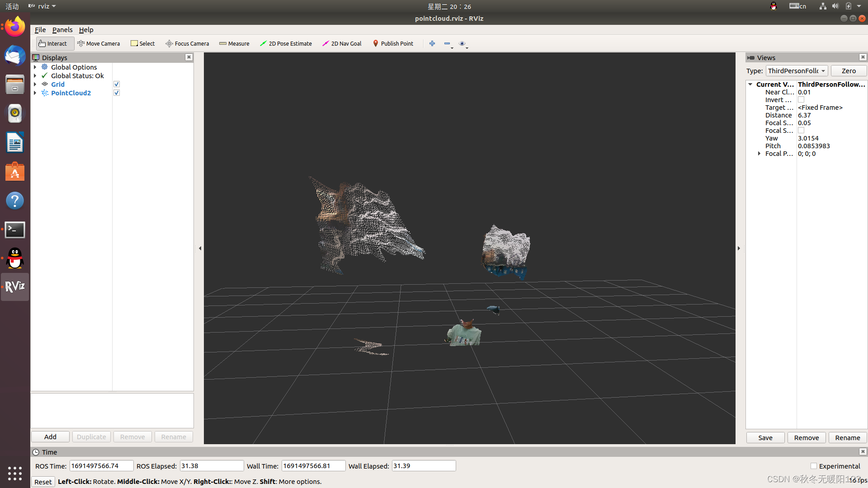The width and height of the screenshot is (868, 488).
Task: Activate the Publish Point tool
Action: tap(392, 43)
